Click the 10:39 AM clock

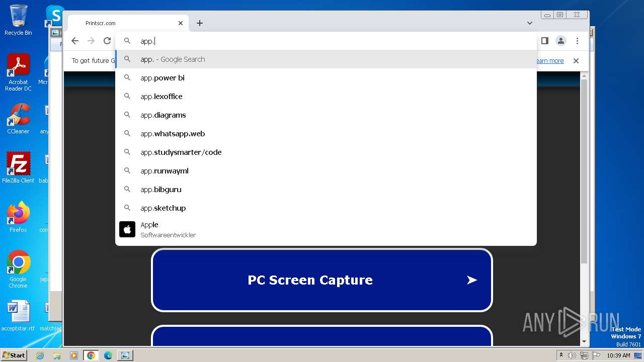pos(618,355)
